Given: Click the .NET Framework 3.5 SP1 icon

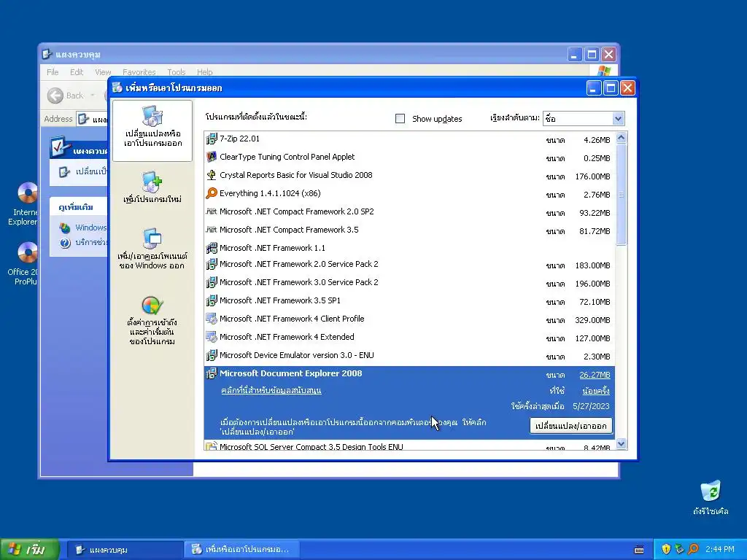Looking at the screenshot, I should tap(212, 300).
